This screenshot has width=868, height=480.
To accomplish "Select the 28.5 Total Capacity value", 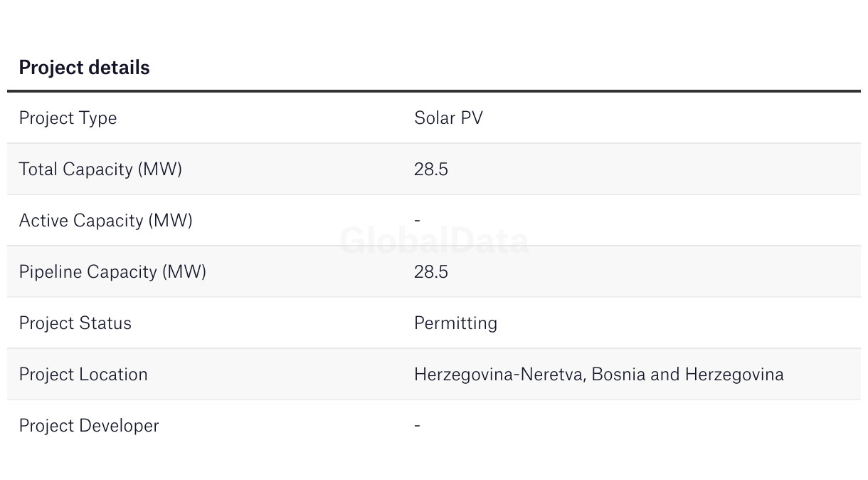I will (x=431, y=169).
